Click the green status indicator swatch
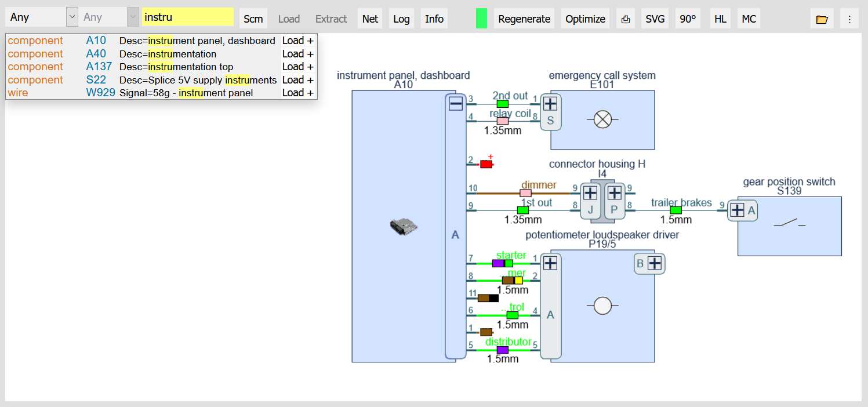The width and height of the screenshot is (868, 407). 481,19
